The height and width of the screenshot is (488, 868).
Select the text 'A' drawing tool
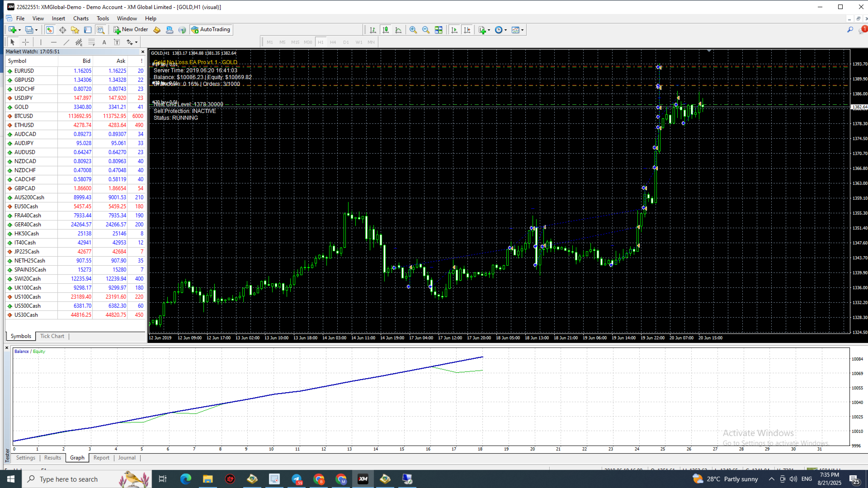click(x=104, y=42)
